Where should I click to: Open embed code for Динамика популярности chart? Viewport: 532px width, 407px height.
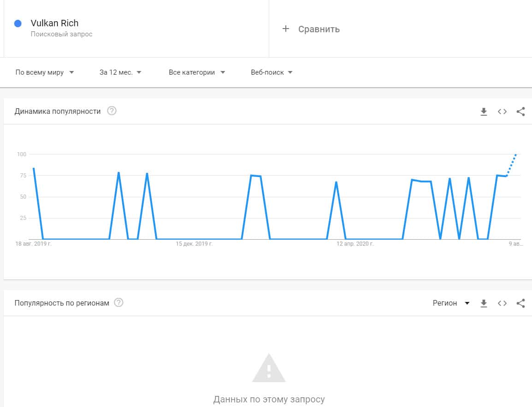click(x=502, y=112)
